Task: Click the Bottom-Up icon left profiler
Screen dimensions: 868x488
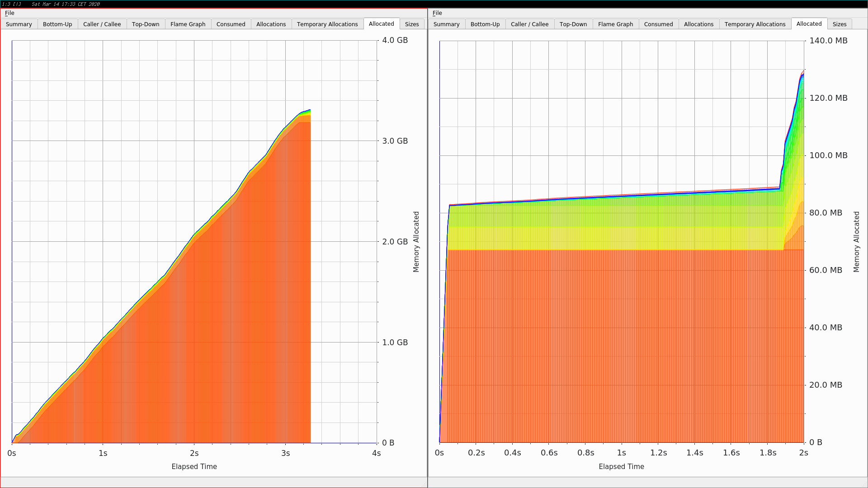Action: (57, 24)
